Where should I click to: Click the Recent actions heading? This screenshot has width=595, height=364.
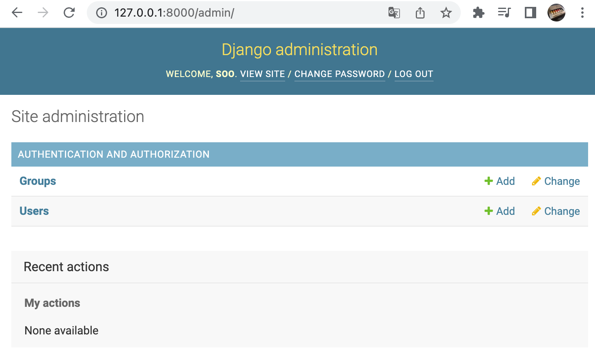click(67, 267)
